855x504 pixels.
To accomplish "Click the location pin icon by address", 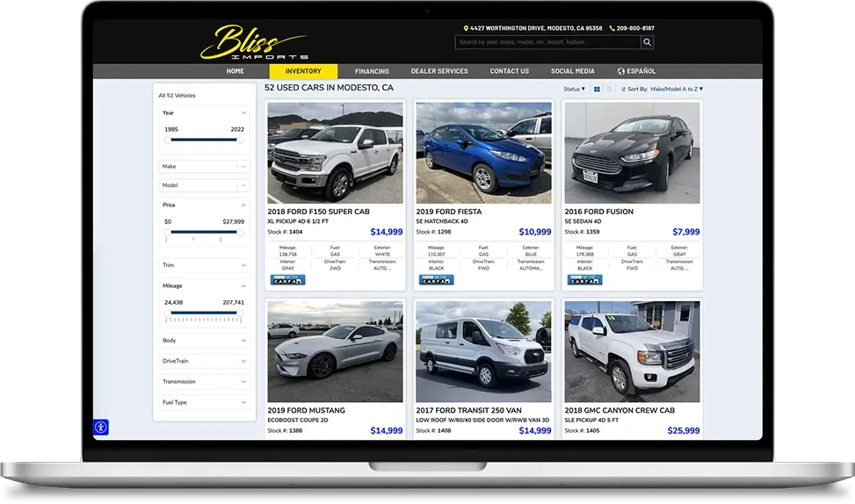I will click(466, 28).
